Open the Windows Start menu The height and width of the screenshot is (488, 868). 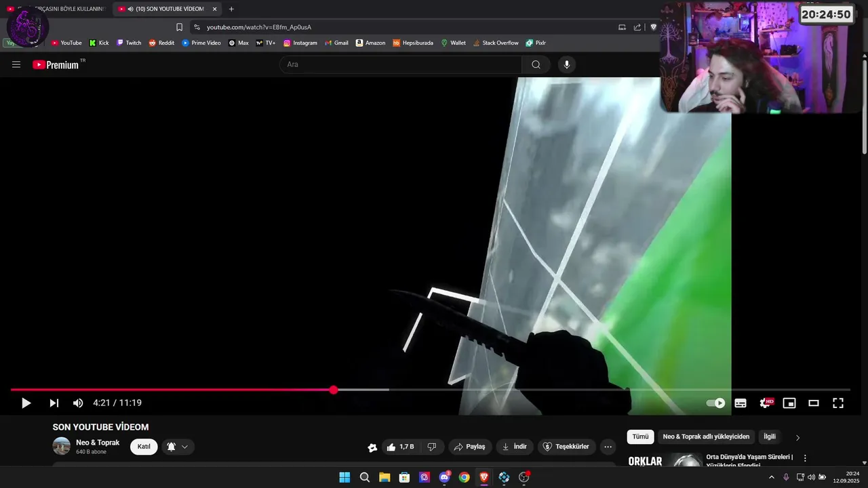[x=344, y=477]
